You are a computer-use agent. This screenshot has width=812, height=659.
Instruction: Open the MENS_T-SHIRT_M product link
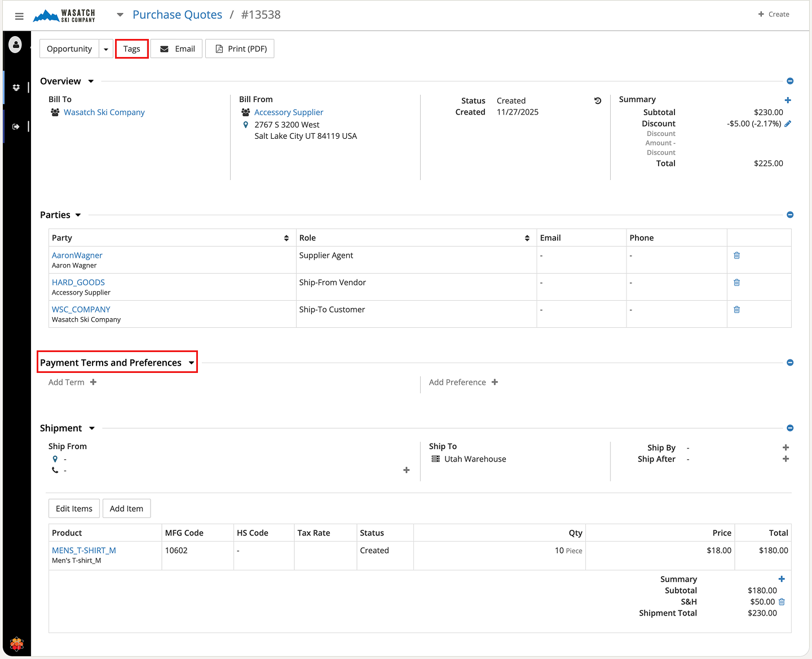84,551
